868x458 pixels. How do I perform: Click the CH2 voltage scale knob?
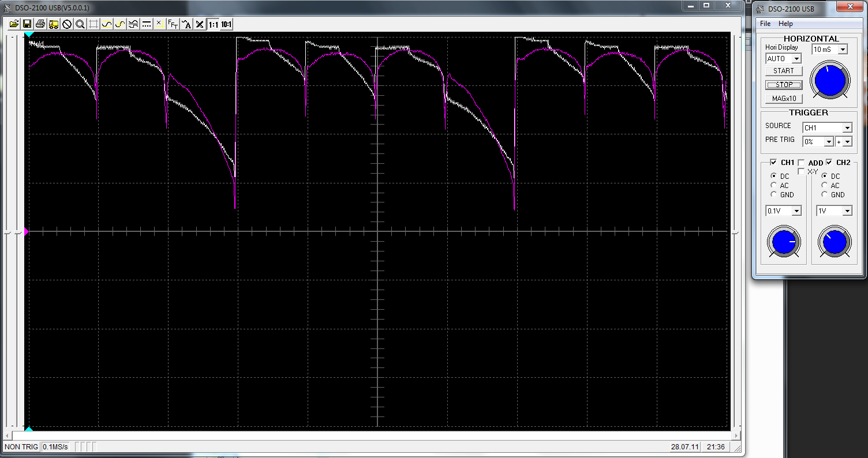coord(835,242)
